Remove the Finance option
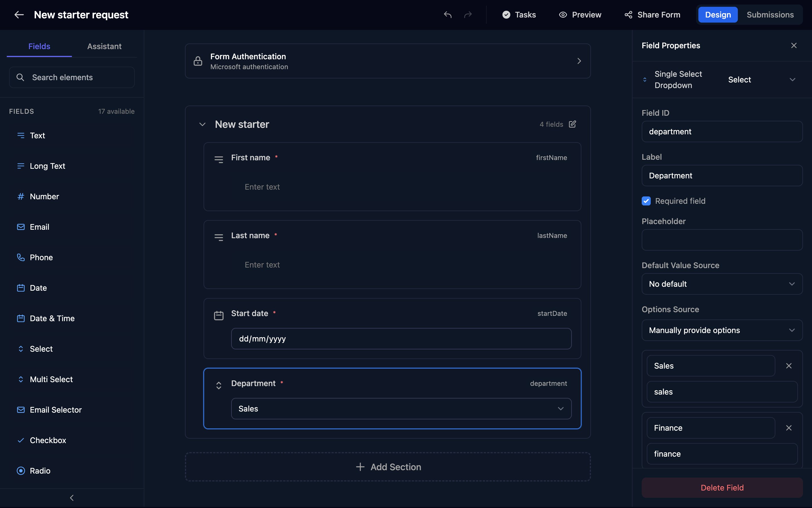The width and height of the screenshot is (812, 508). (x=789, y=428)
